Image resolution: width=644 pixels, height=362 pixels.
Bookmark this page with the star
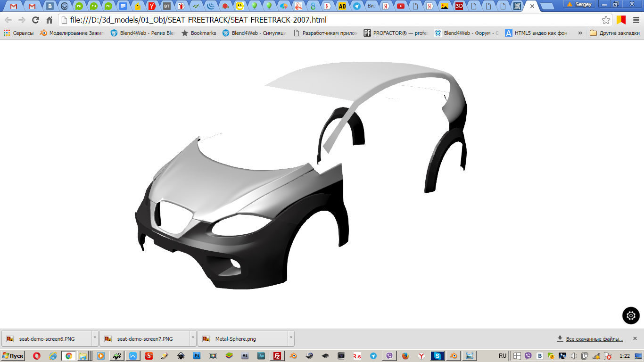tap(606, 20)
